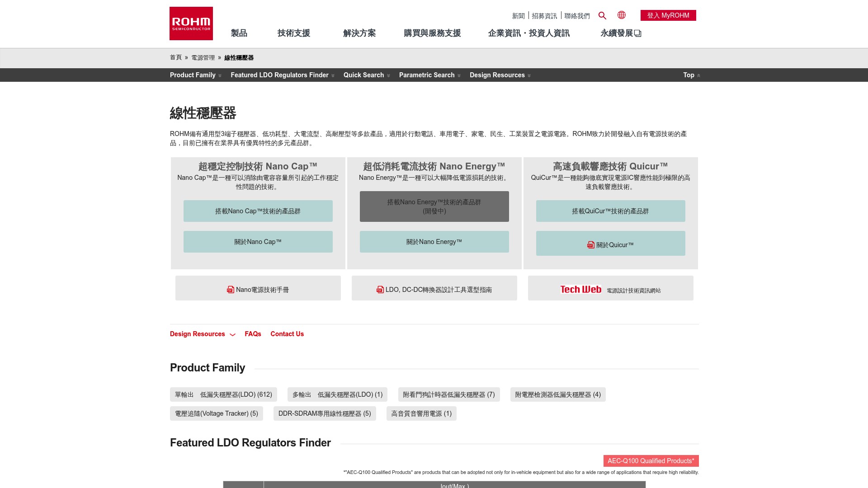Click the Featured LDO Regulators Finder heading

pos(250,443)
